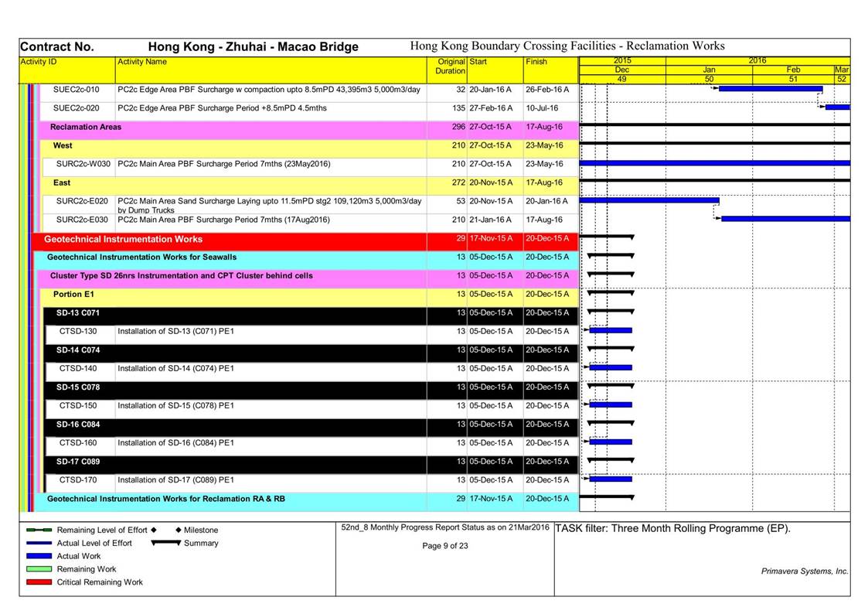Select activity ID SUEC2c-020

(77, 108)
